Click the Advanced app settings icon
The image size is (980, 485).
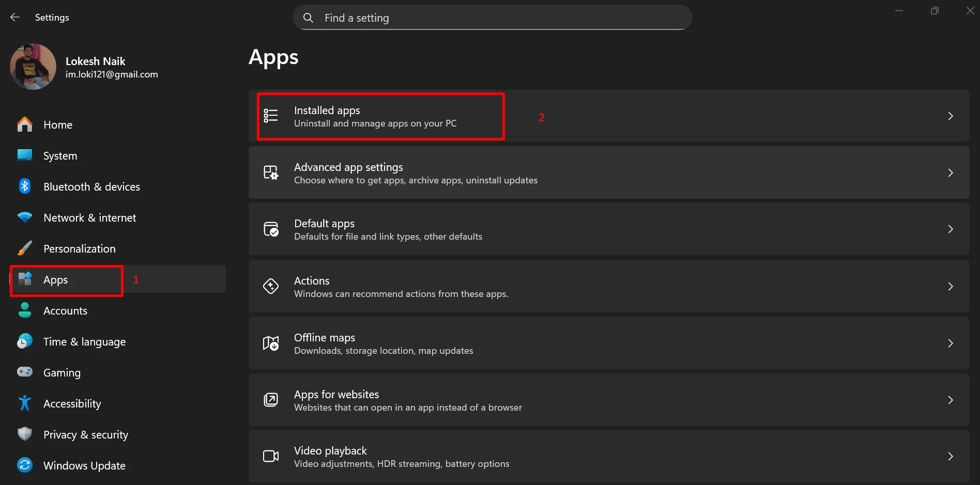tap(271, 173)
